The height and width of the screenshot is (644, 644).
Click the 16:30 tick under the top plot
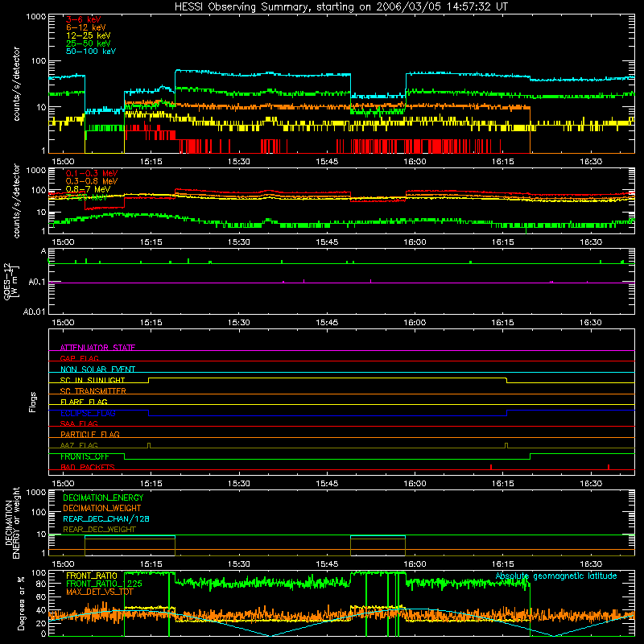click(591, 162)
